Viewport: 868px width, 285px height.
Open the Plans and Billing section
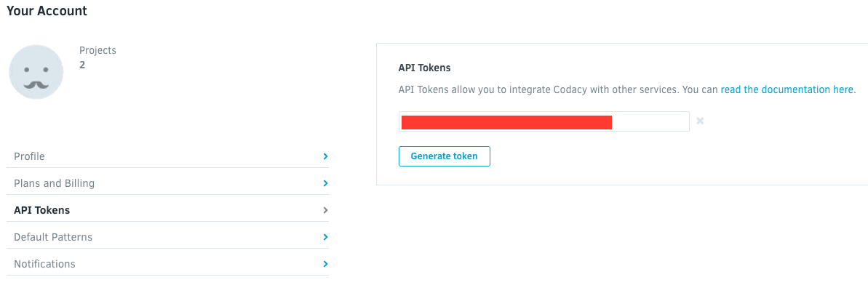[168, 183]
